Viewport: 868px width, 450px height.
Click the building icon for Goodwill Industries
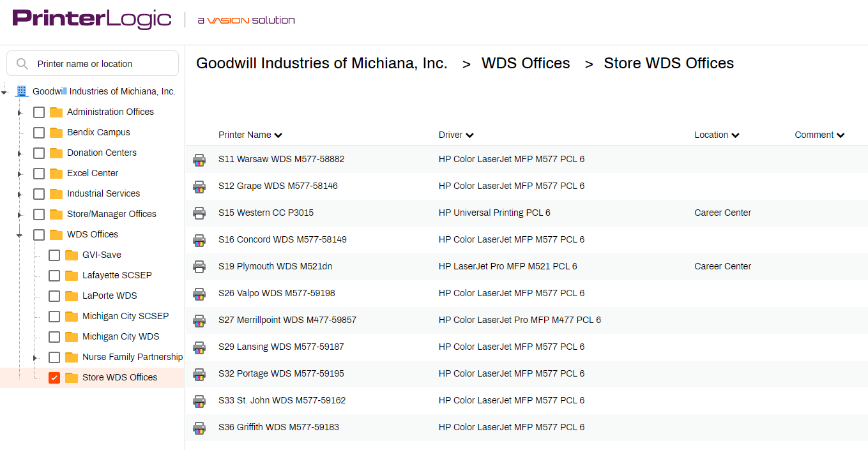pyautogui.click(x=22, y=91)
